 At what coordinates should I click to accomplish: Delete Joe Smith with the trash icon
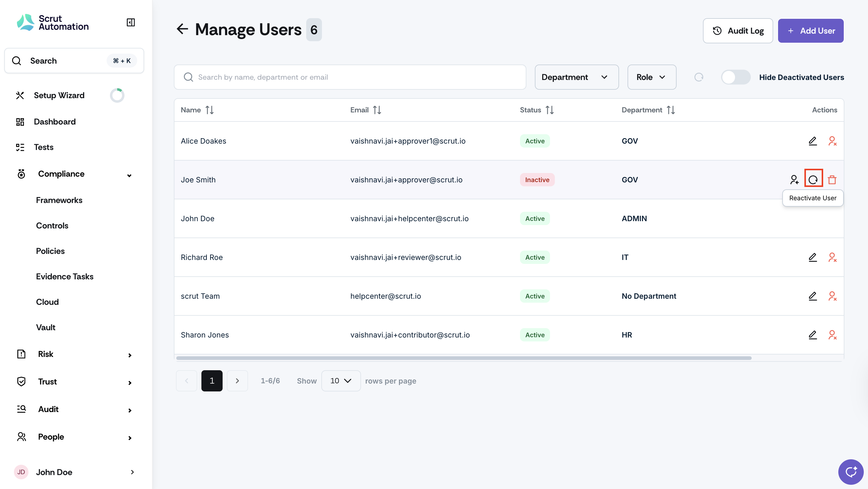point(832,180)
